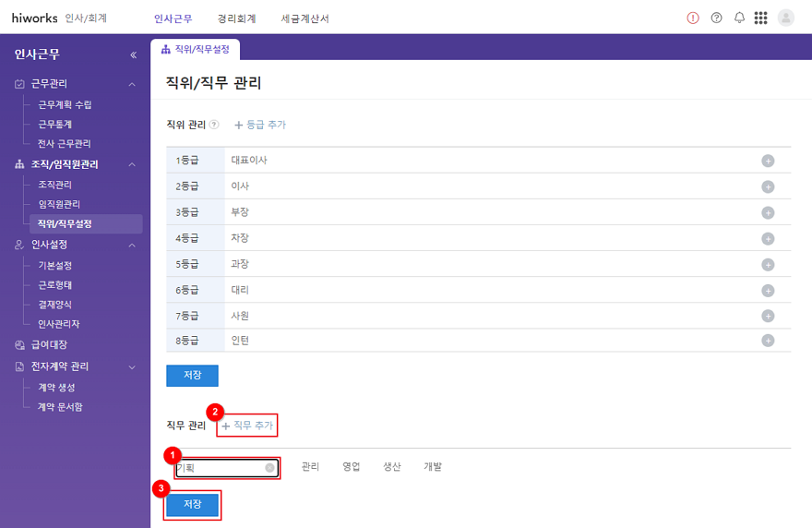Click the + 직무 추가 link
The height and width of the screenshot is (528, 812).
pyautogui.click(x=247, y=426)
